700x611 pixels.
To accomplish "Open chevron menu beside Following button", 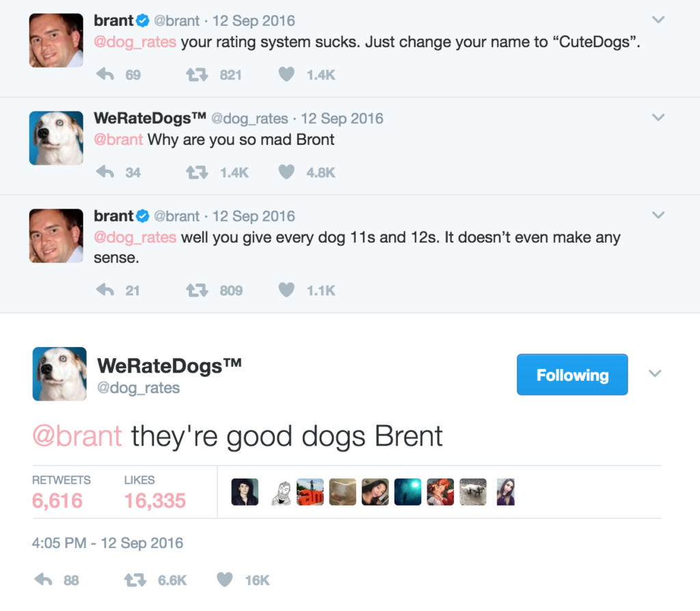I will (654, 374).
